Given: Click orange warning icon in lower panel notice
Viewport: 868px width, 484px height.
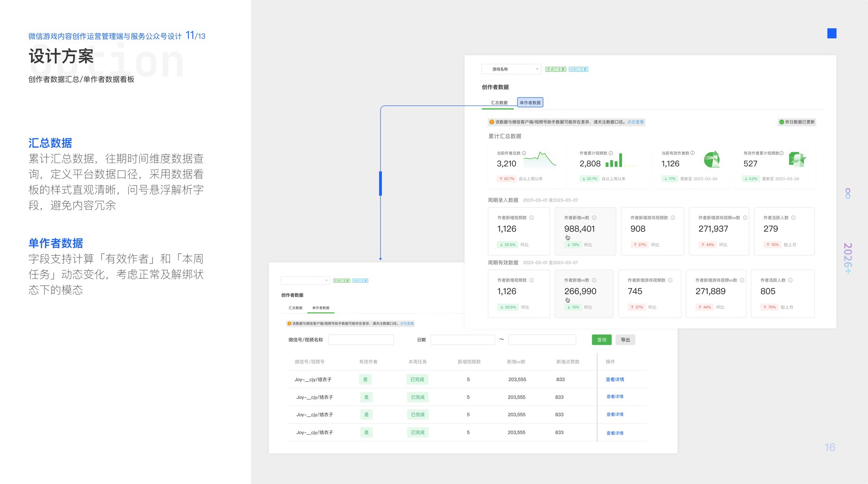Looking at the screenshot, I should (x=289, y=324).
